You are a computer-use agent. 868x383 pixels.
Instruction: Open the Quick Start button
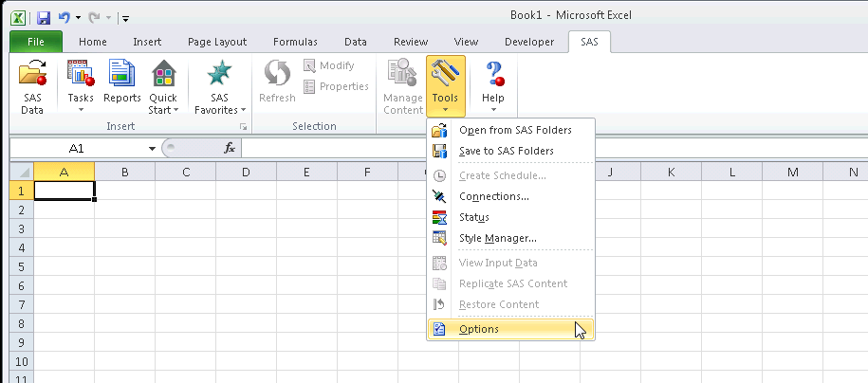[x=163, y=85]
